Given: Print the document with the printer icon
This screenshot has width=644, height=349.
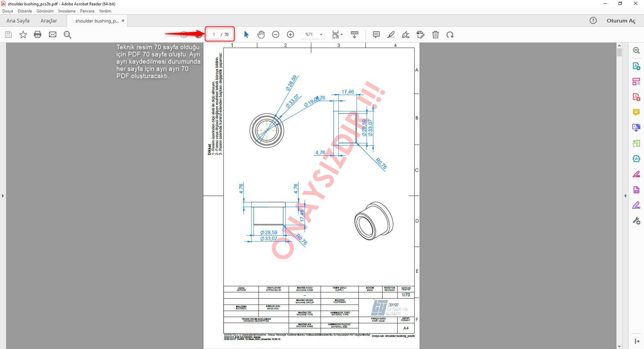Looking at the screenshot, I should 38,35.
